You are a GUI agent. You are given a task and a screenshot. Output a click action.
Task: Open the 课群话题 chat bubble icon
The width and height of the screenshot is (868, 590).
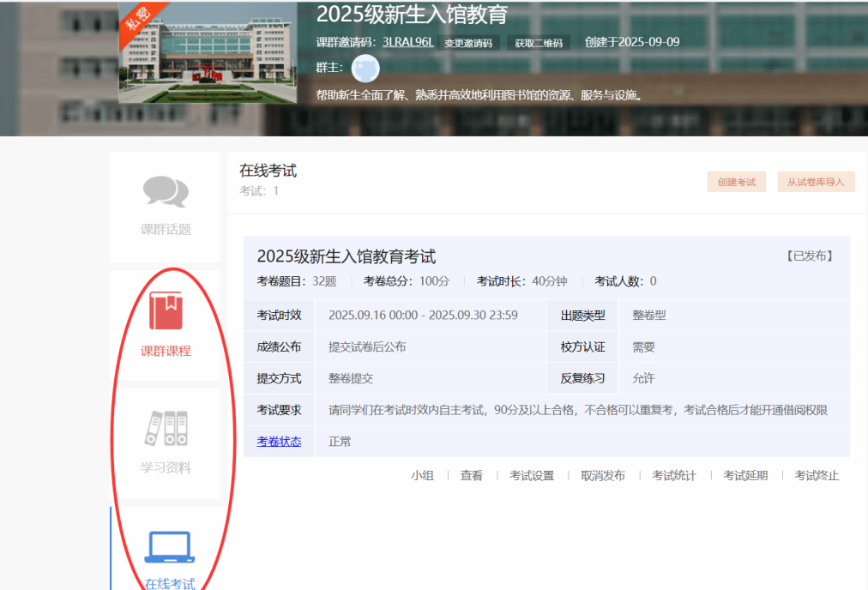(166, 192)
